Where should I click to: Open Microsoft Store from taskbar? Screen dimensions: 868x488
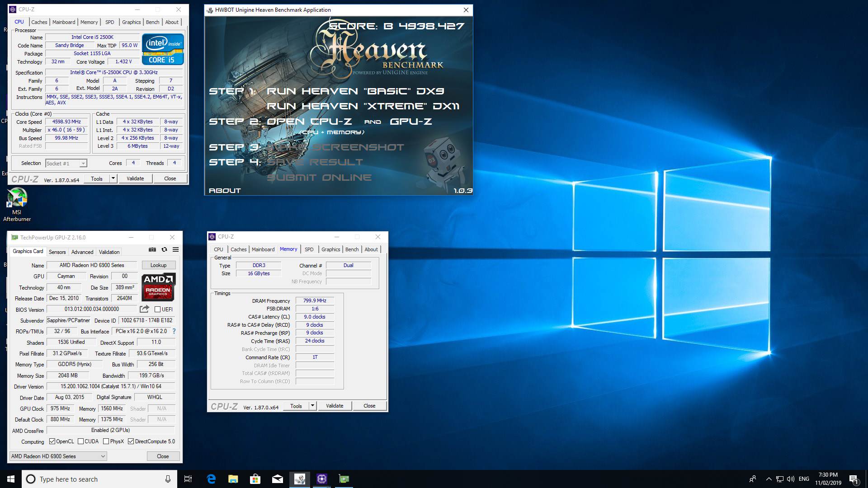click(x=255, y=479)
